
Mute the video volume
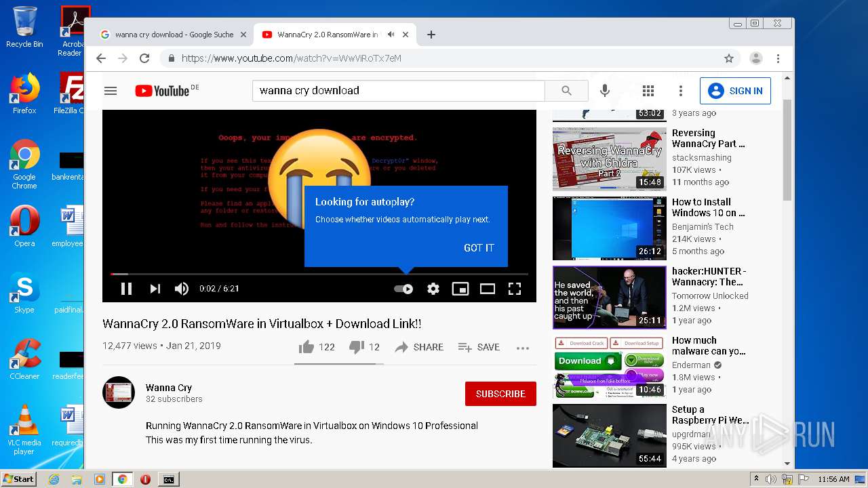pos(181,289)
